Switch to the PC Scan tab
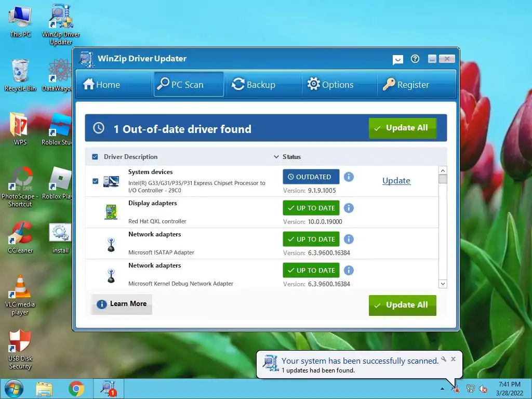Viewport: 532px width, 399px height. pos(189,84)
